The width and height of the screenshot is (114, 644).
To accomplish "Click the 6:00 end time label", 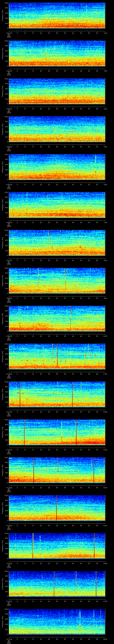I will coord(105,184).
